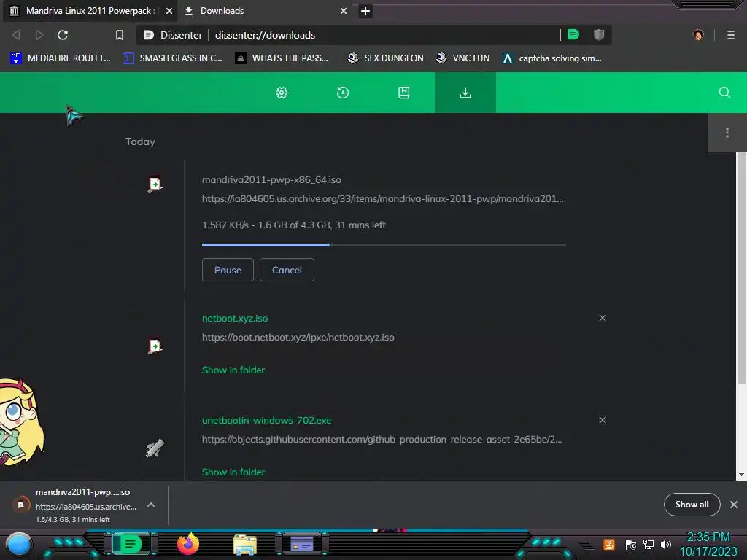
Task: Click the mandriva2011 download progress bar
Action: click(x=384, y=245)
